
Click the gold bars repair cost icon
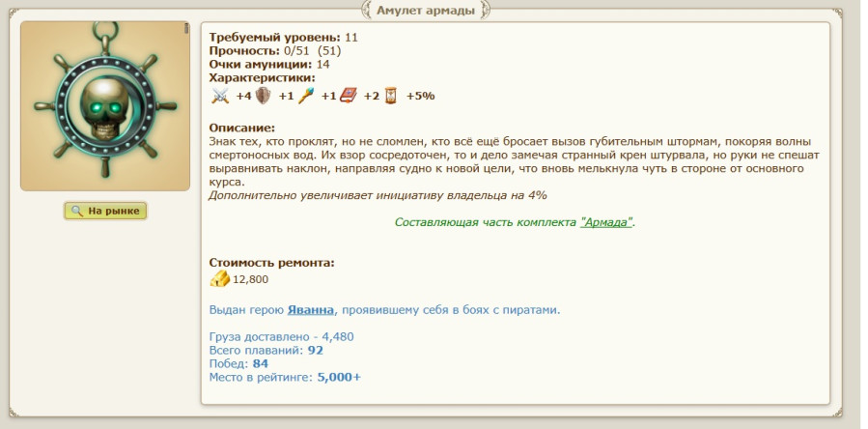tap(220, 278)
